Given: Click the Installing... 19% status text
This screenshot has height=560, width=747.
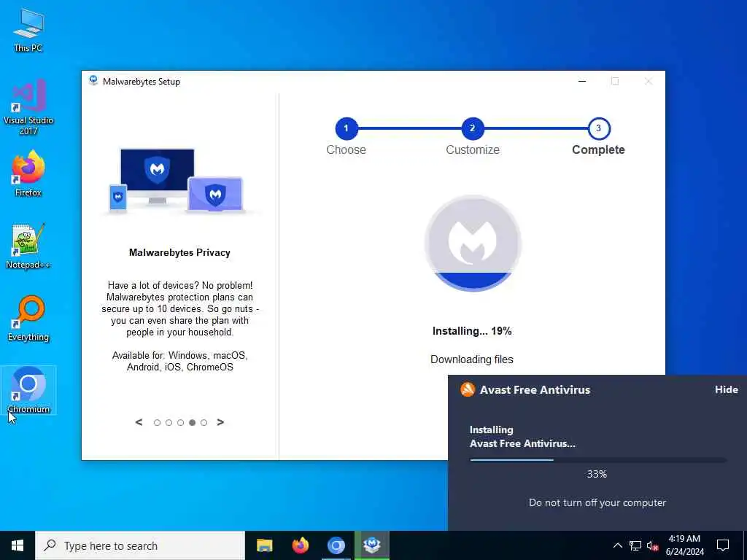Looking at the screenshot, I should coord(472,331).
